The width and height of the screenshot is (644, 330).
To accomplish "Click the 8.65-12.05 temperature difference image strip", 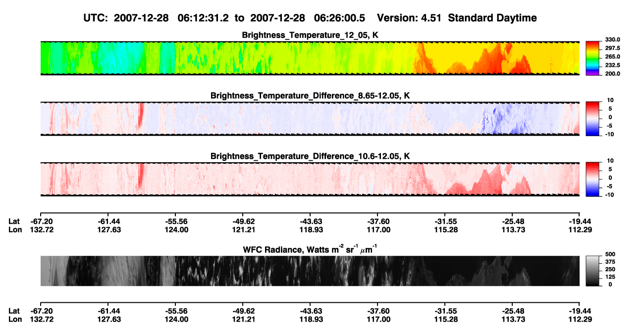I will pyautogui.click(x=310, y=119).
